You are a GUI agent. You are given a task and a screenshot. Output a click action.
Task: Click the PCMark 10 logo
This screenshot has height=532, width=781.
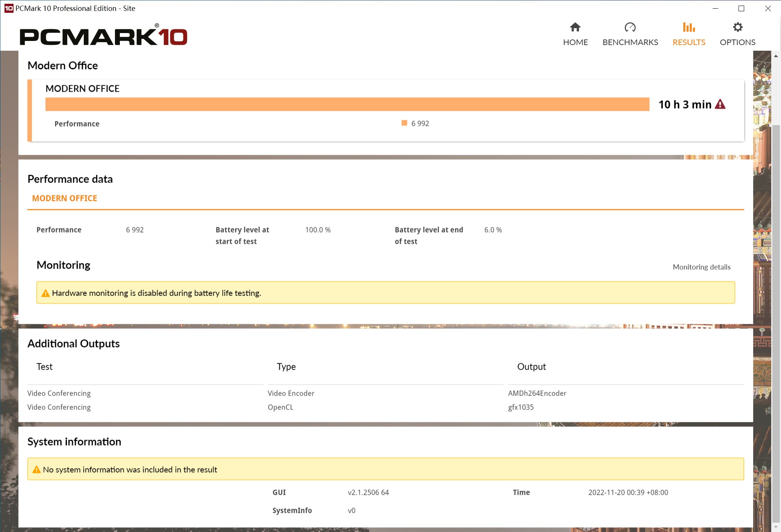click(x=104, y=36)
